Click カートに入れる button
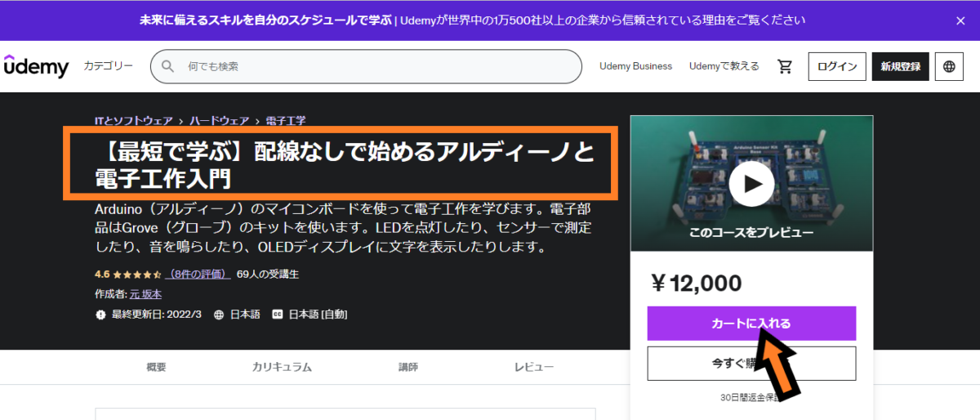This screenshot has width=980, height=420. point(751,324)
